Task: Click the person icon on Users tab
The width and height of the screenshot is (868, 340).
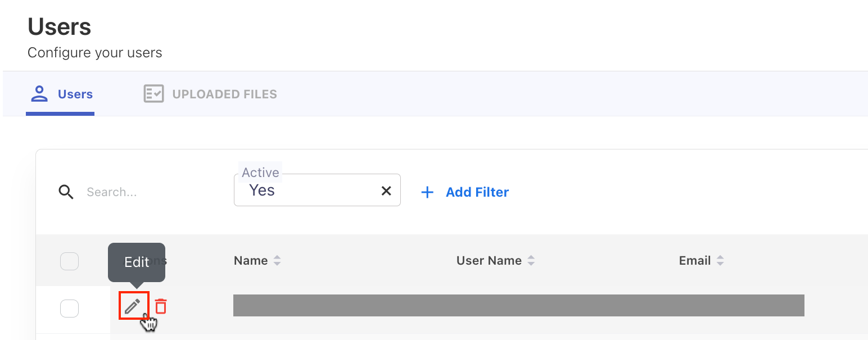Action: (x=39, y=94)
